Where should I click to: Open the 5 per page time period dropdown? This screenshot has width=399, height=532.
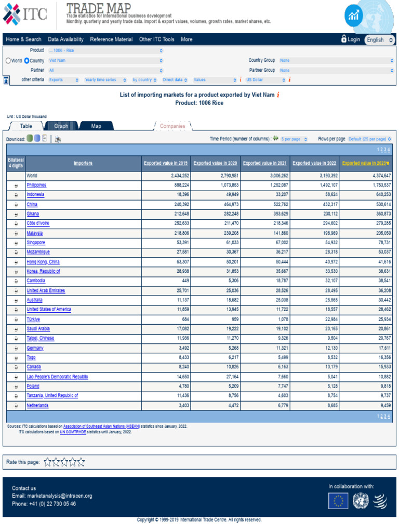click(294, 139)
